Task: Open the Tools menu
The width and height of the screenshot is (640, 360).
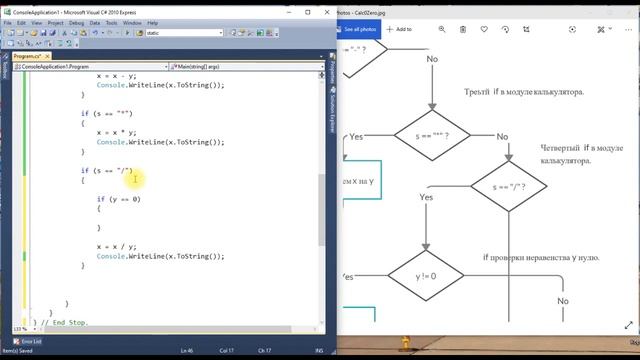Action: tap(111, 23)
